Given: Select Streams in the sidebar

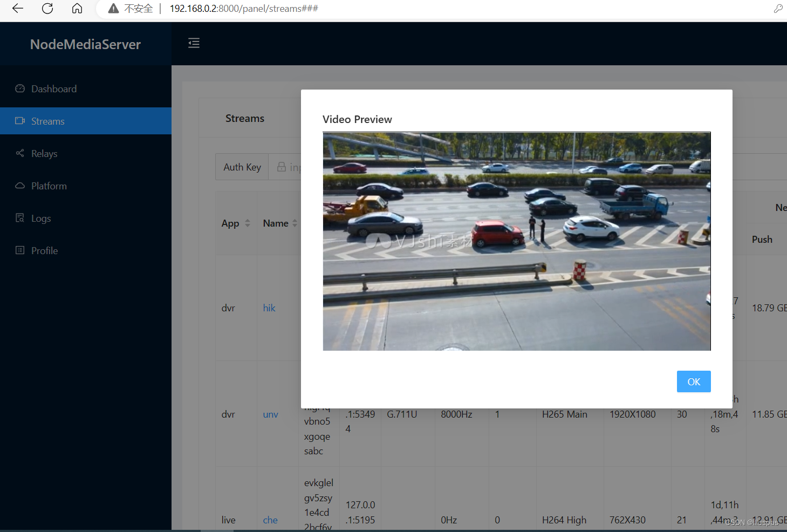Looking at the screenshot, I should [86, 121].
